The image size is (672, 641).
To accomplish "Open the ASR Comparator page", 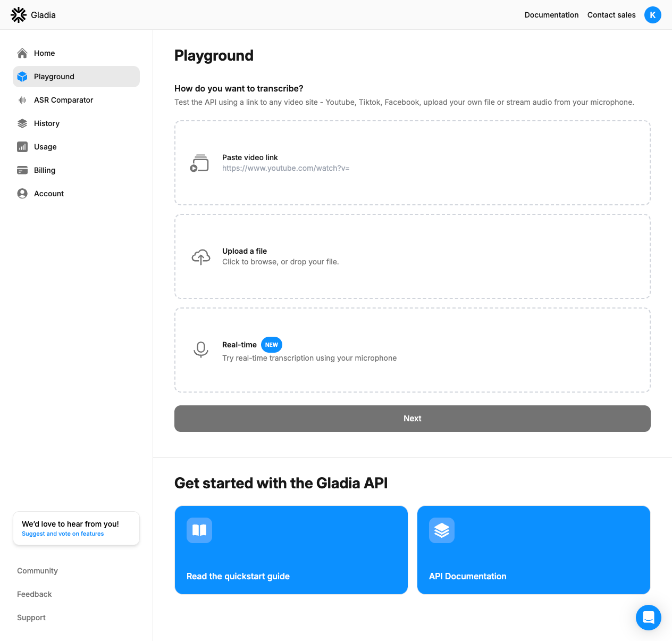I will pos(76,100).
